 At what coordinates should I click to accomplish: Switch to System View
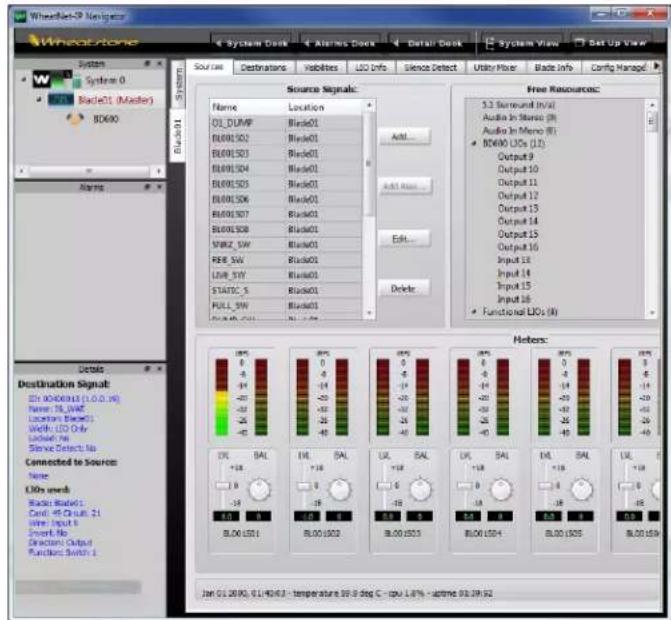point(523,43)
